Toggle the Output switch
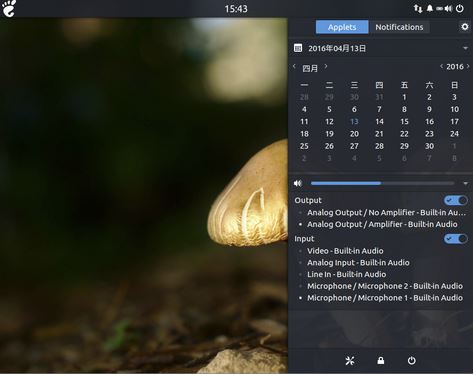This screenshot has width=474, height=375. tap(456, 200)
